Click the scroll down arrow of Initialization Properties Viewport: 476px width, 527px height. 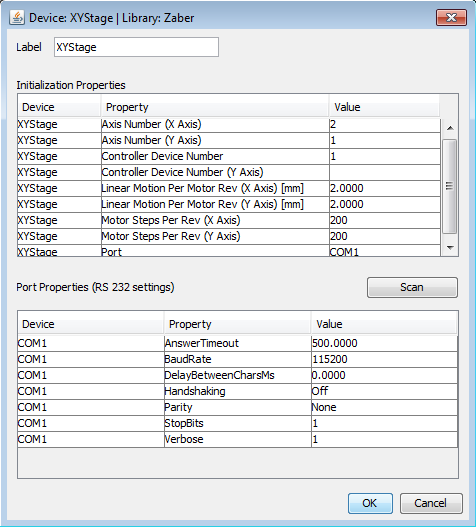pos(450,248)
